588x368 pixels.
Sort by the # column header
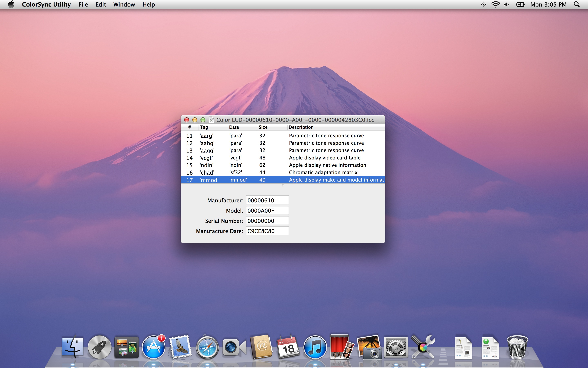[189, 127]
